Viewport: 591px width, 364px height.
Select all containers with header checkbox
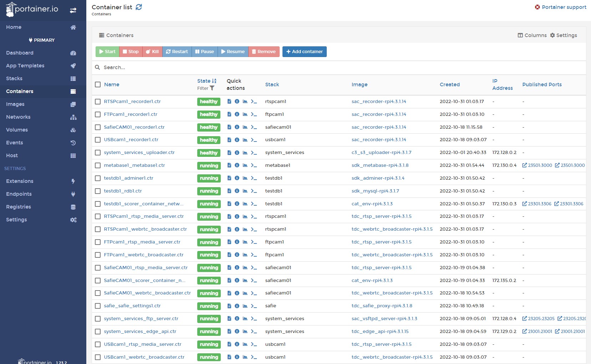click(x=98, y=84)
